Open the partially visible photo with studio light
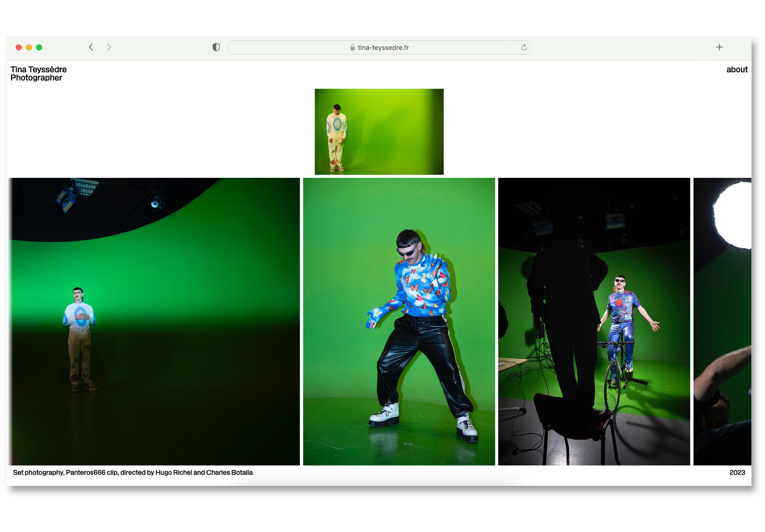 722,322
